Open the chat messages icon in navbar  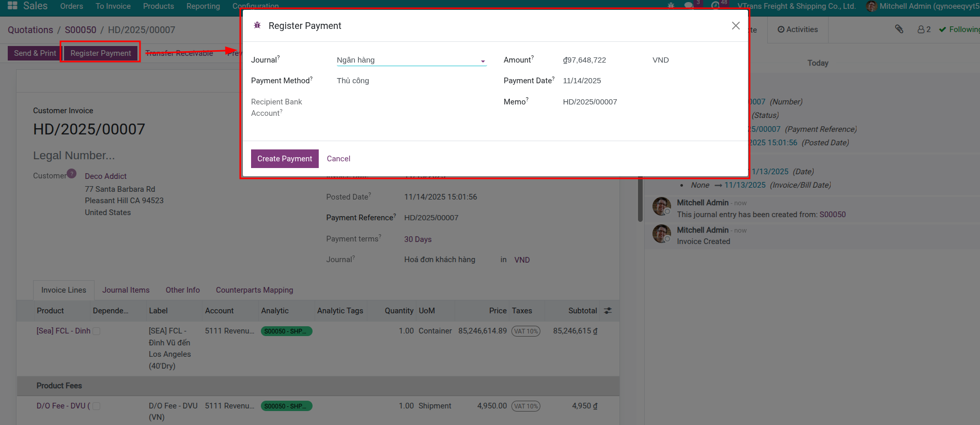689,6
